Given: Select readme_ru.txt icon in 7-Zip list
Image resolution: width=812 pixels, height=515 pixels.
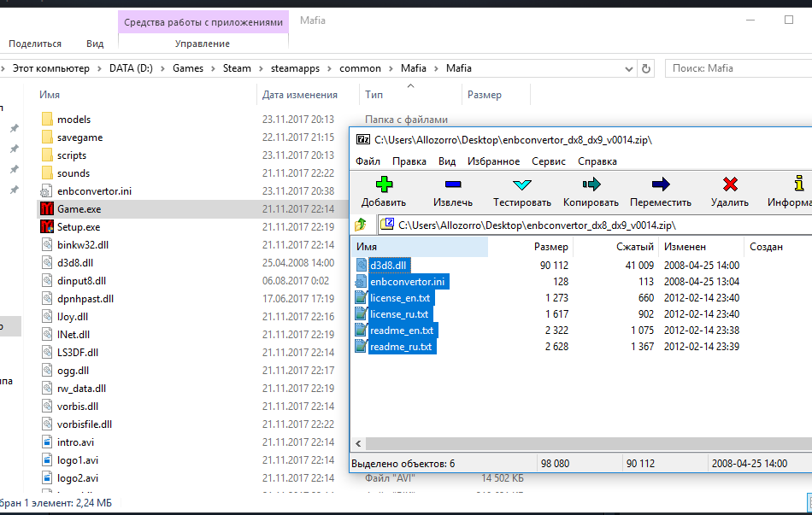Looking at the screenshot, I should tap(361, 346).
